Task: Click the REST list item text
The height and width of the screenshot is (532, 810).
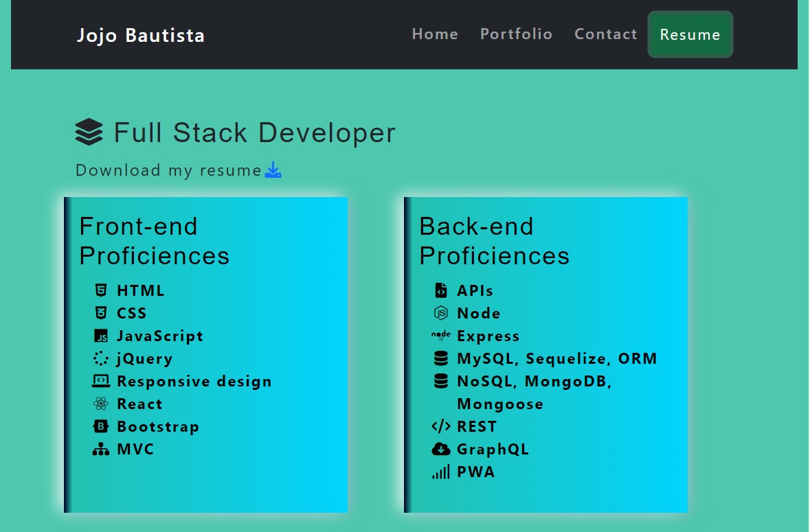Action: point(477,427)
